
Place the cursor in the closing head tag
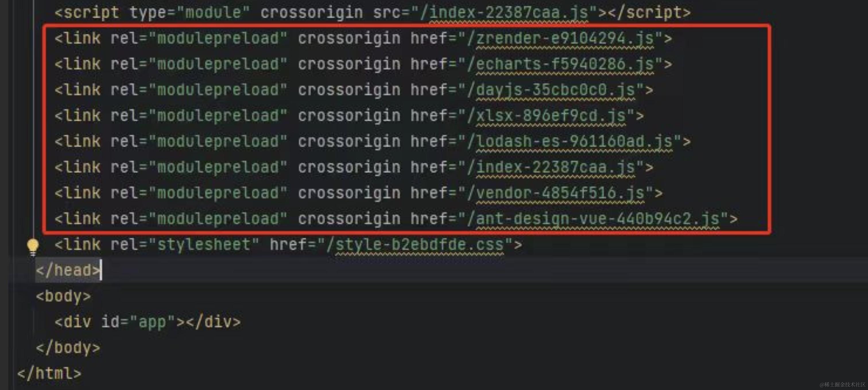[x=68, y=270]
